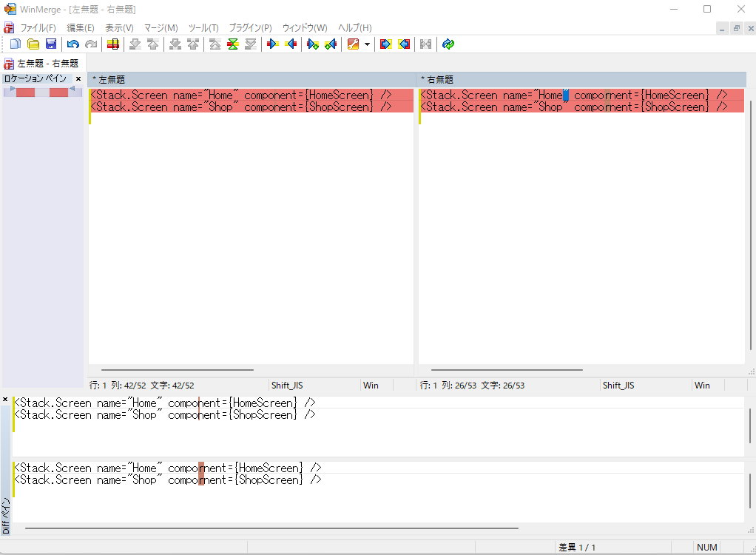Undo the last edit
The image size is (756, 555).
click(72, 44)
